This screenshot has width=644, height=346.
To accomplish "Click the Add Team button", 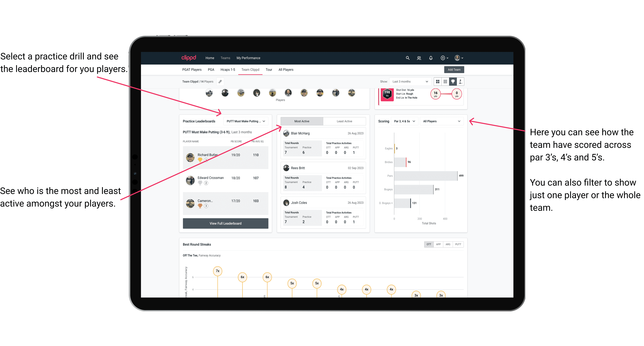I will 454,69.
